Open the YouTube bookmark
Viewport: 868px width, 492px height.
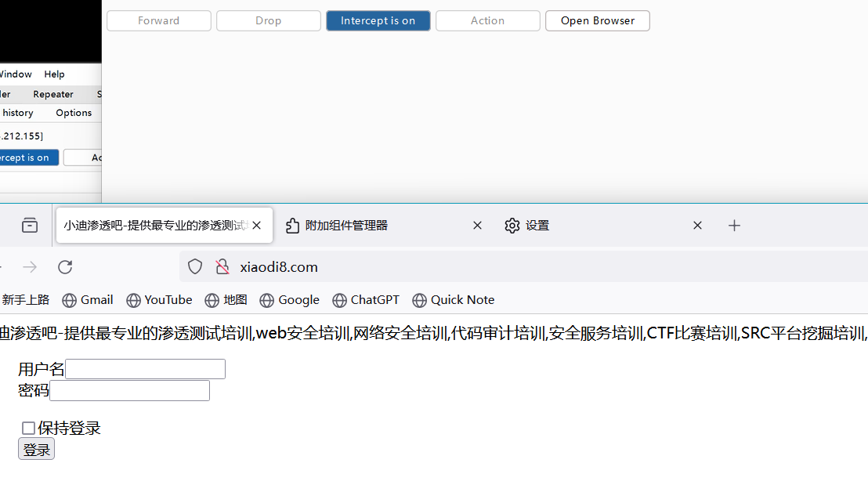pyautogui.click(x=160, y=300)
